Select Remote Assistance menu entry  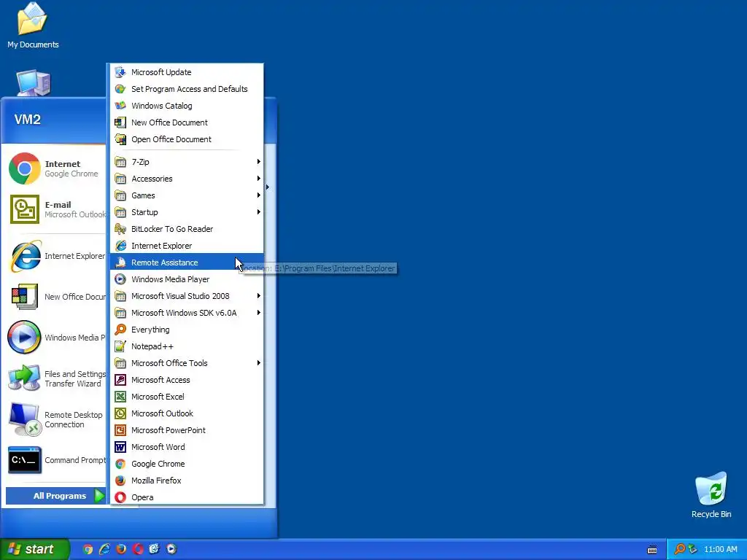[x=187, y=262]
